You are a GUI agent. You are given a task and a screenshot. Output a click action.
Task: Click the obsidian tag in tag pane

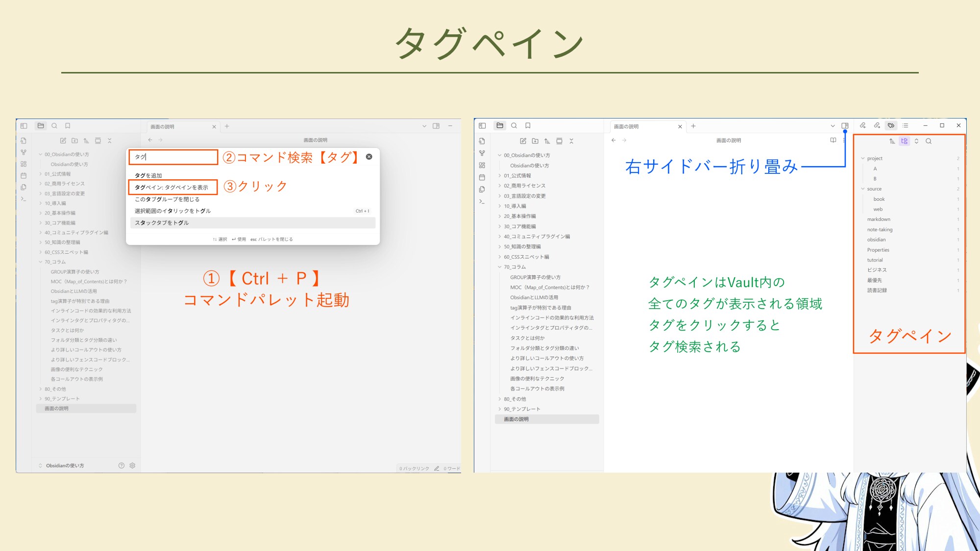click(x=876, y=240)
